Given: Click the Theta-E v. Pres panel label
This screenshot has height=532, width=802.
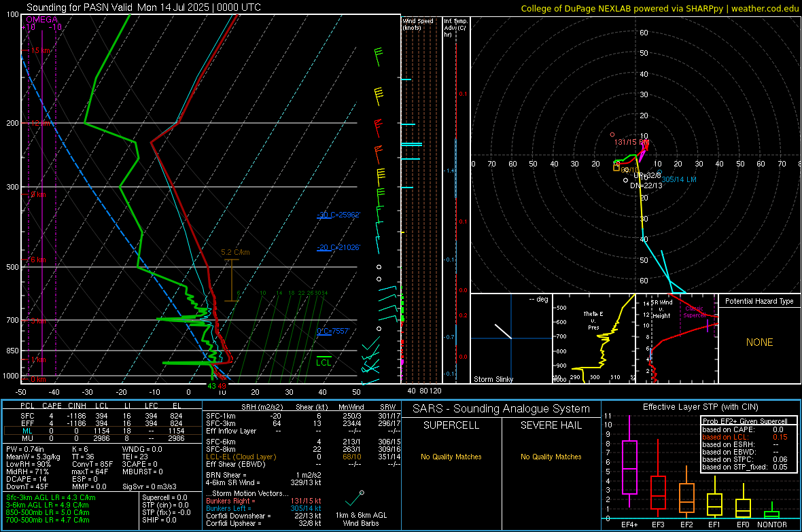Looking at the screenshot, I should point(593,320).
